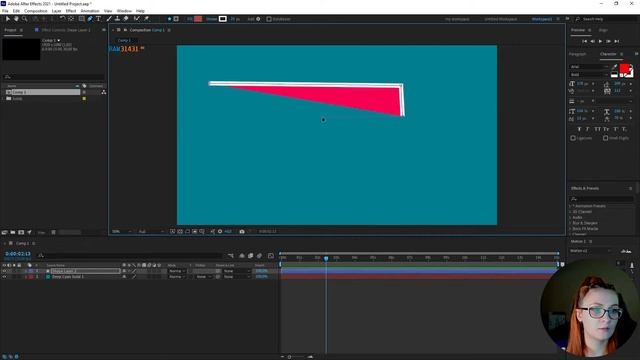This screenshot has width=640, height=360.
Task: Click the Faux Bold style button
Action: click(x=579, y=129)
